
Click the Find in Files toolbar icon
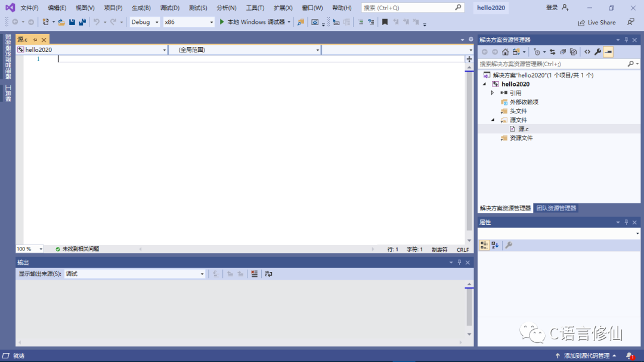[x=301, y=22]
